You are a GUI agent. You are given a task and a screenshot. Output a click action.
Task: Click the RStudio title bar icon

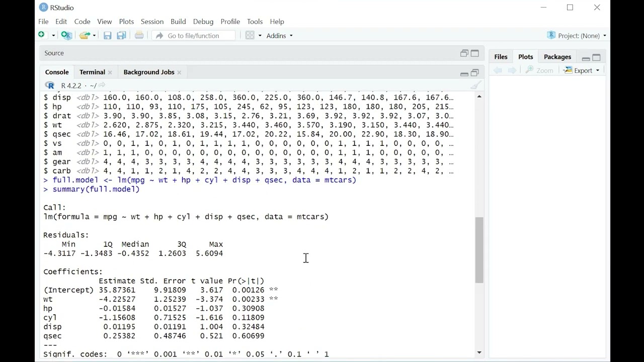tap(43, 8)
